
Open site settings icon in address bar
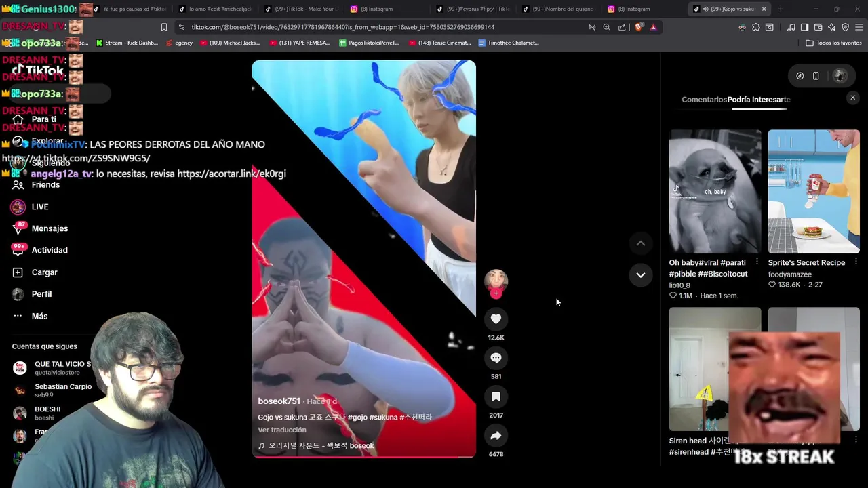click(x=181, y=27)
